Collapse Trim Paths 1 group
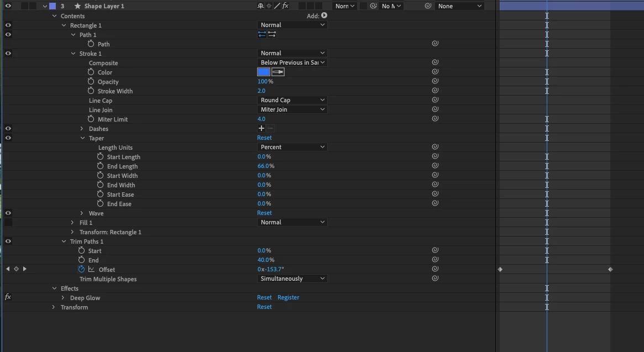 click(64, 241)
